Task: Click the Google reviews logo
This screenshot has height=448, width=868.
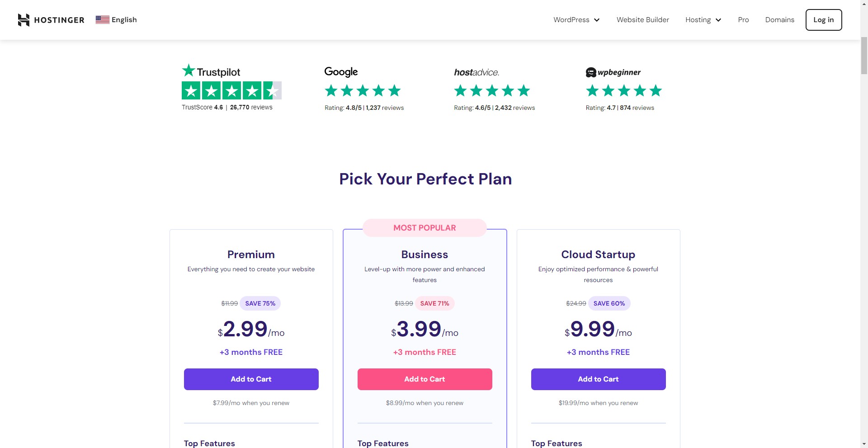Action: tap(341, 72)
